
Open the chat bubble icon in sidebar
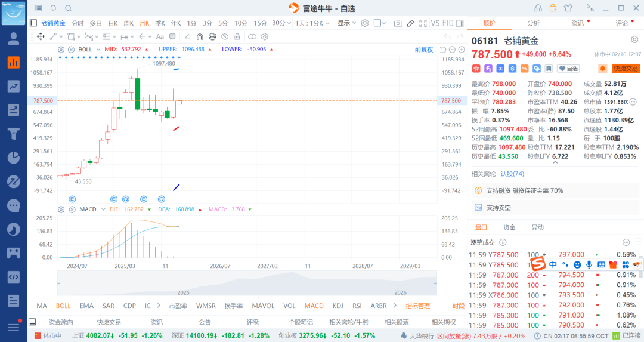point(14,205)
